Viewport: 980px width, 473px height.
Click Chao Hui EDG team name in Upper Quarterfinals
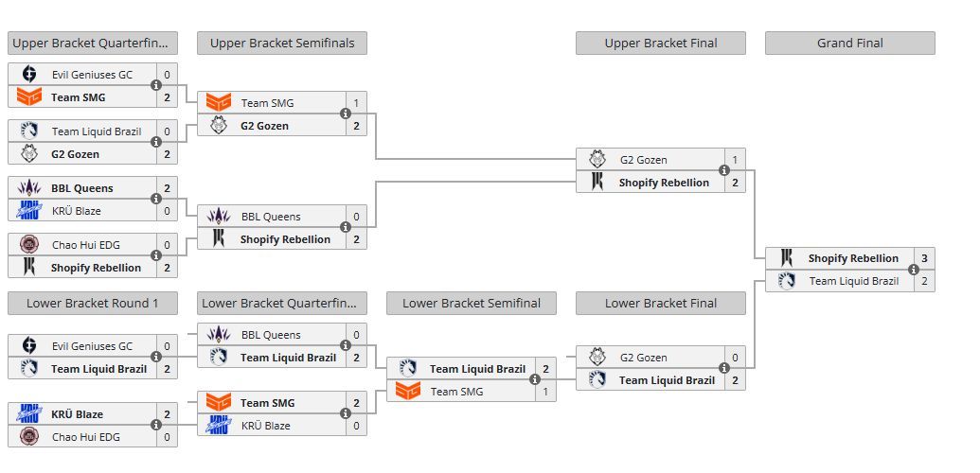85,245
